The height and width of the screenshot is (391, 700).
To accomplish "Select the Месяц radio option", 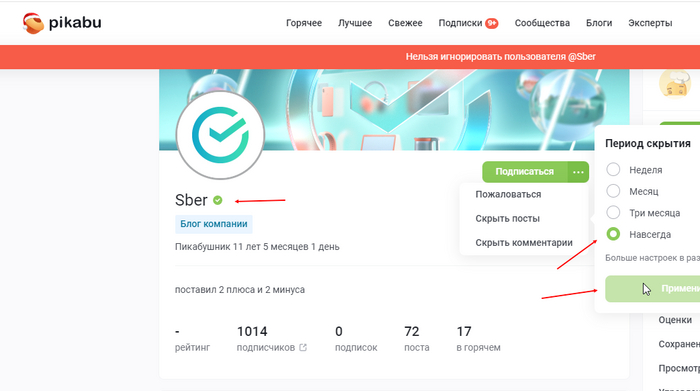I will pyautogui.click(x=613, y=191).
